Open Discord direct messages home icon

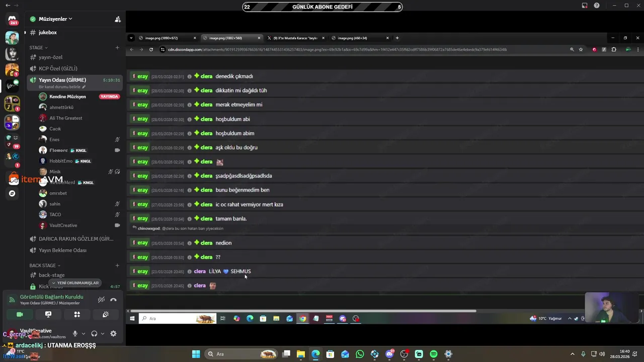pos(12,19)
